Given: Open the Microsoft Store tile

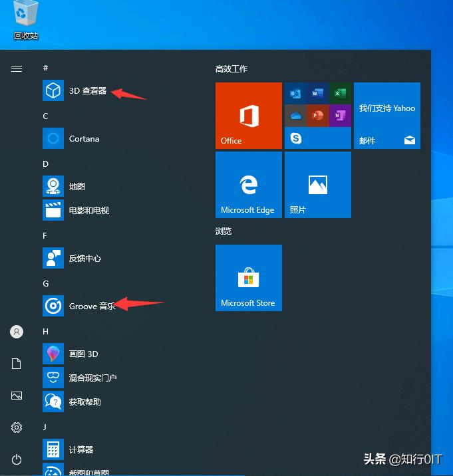Looking at the screenshot, I should [x=249, y=278].
